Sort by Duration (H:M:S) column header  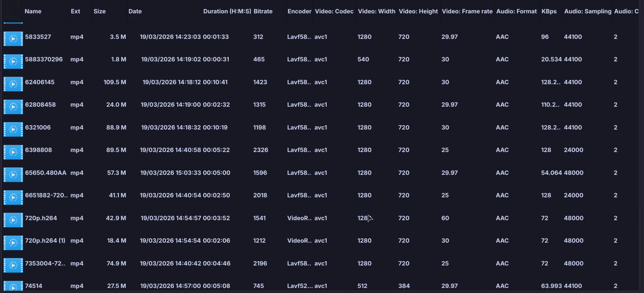[x=227, y=11]
